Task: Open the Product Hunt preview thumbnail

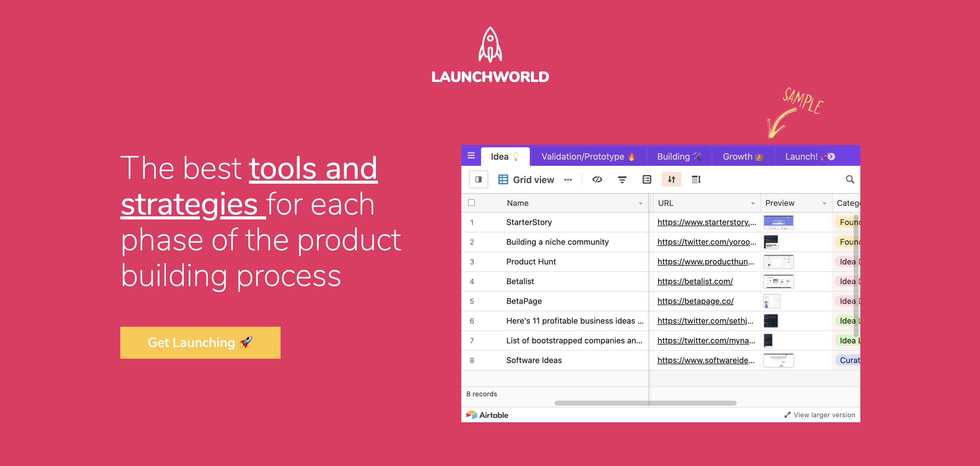Action: 778,262
